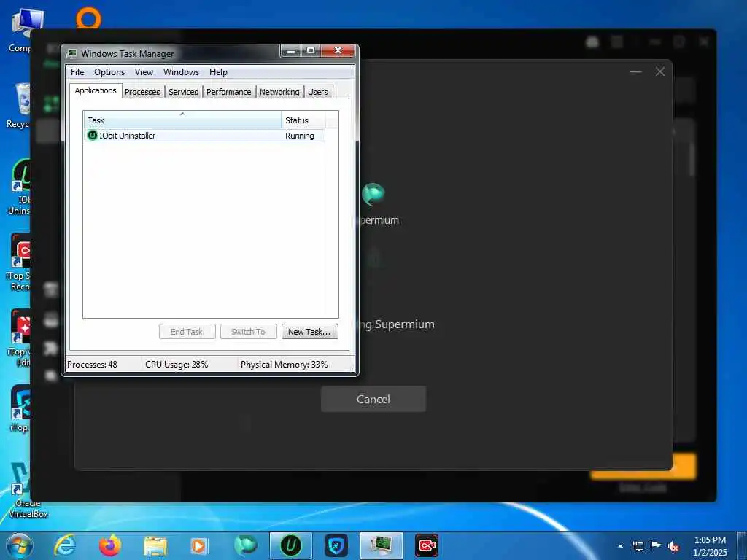747x560 pixels.
Task: Click the Running status of IObit Uninstaller
Action: click(x=300, y=136)
